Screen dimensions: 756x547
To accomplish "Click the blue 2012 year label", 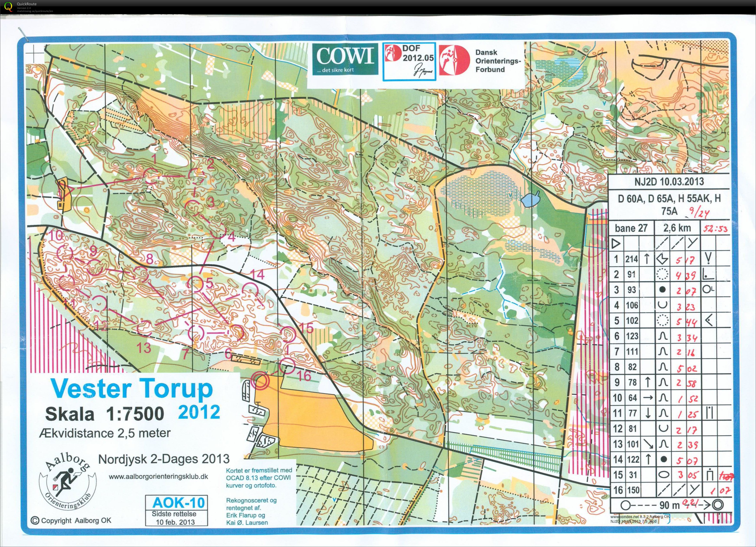I will point(199,412).
